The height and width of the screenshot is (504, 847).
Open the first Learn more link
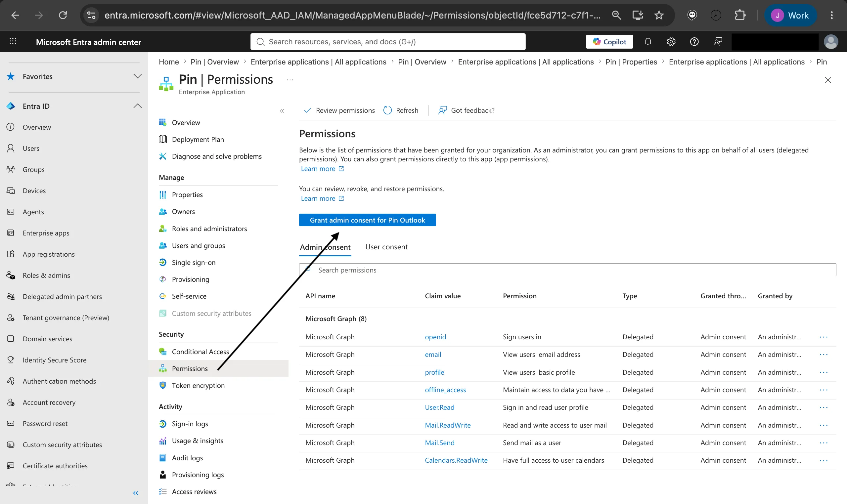tap(322, 169)
